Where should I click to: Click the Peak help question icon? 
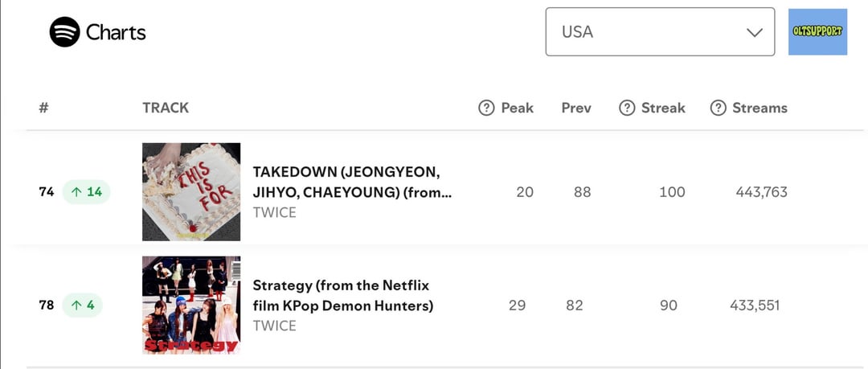click(x=486, y=108)
